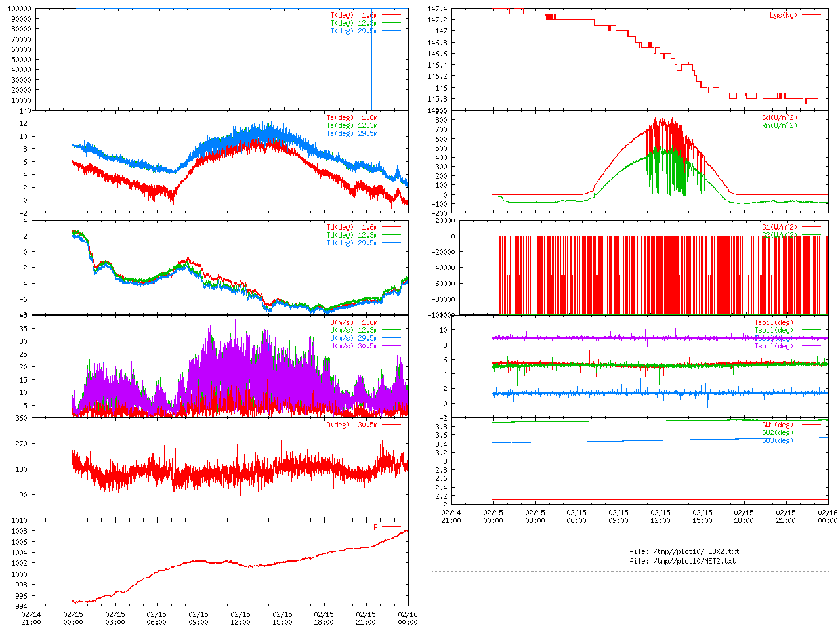Select the Ts(deg) 1.6m legend entry

[352, 118]
